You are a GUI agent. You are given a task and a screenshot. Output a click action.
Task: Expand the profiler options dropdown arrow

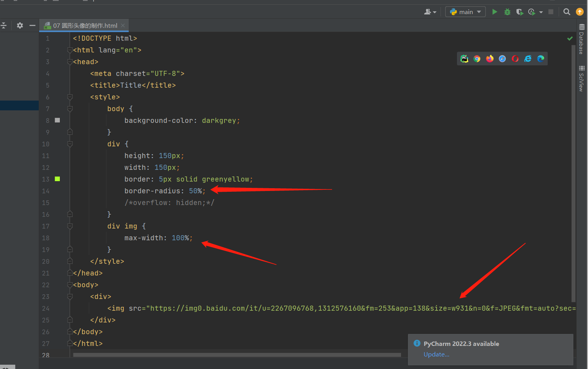[541, 12]
